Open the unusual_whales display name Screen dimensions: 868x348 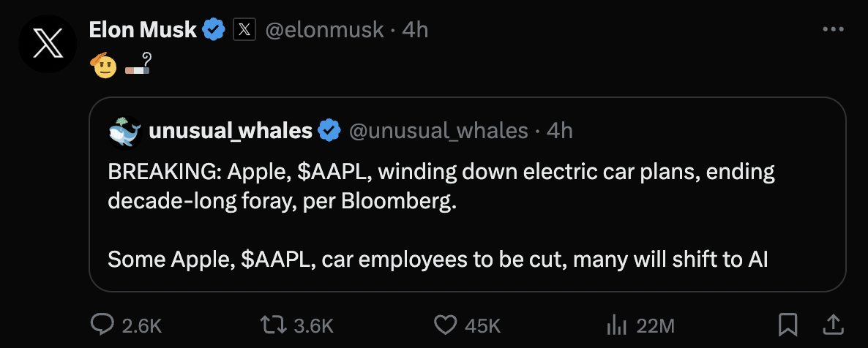tap(231, 131)
